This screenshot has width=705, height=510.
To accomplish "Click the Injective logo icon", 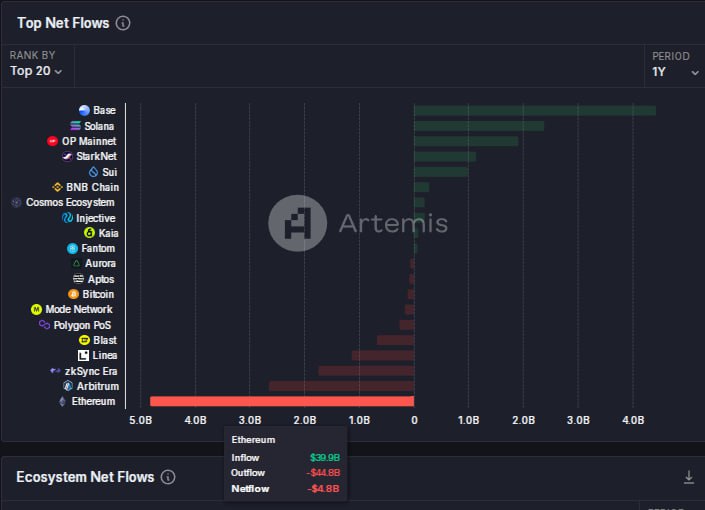I will tap(67, 218).
